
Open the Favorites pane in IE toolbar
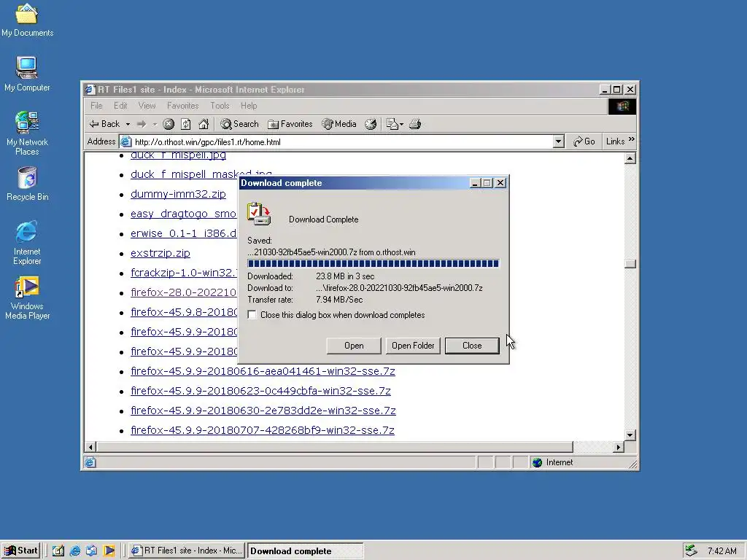290,124
